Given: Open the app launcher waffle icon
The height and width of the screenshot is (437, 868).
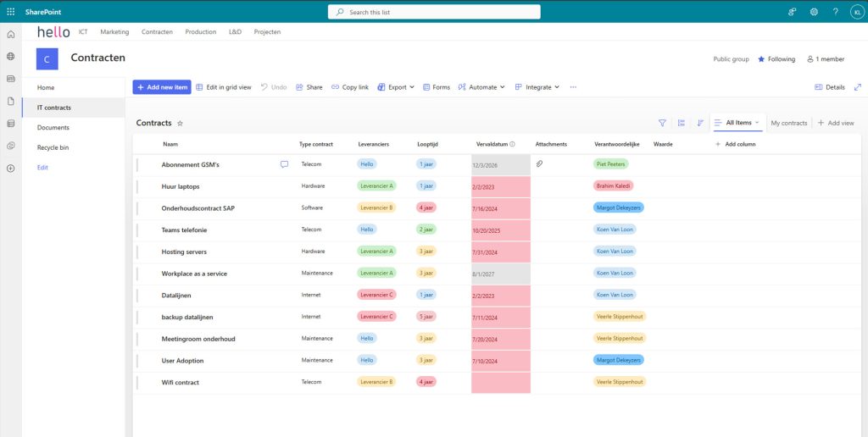Looking at the screenshot, I should coord(10,12).
